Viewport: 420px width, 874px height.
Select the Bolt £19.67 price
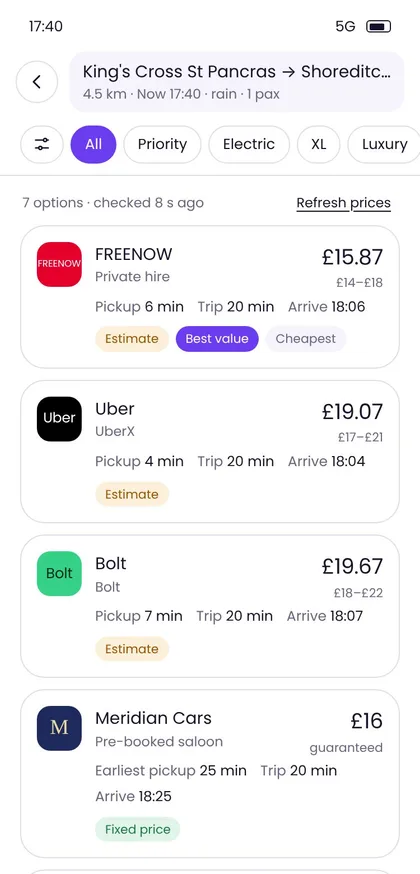[352, 566]
